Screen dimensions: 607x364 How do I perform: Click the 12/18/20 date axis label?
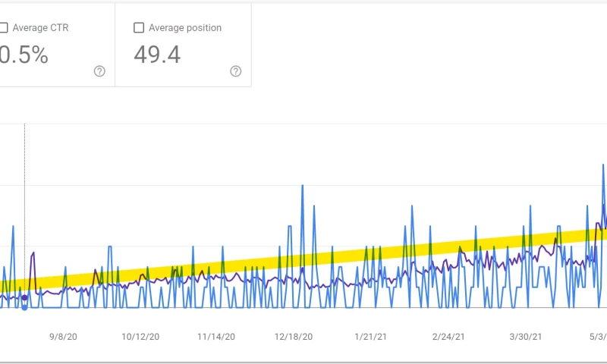[x=294, y=336]
